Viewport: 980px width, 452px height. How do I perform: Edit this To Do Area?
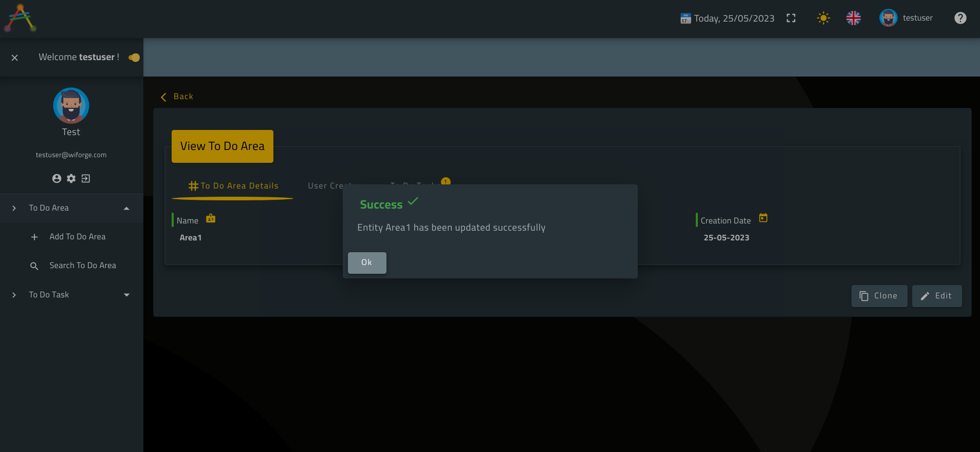pyautogui.click(x=937, y=296)
